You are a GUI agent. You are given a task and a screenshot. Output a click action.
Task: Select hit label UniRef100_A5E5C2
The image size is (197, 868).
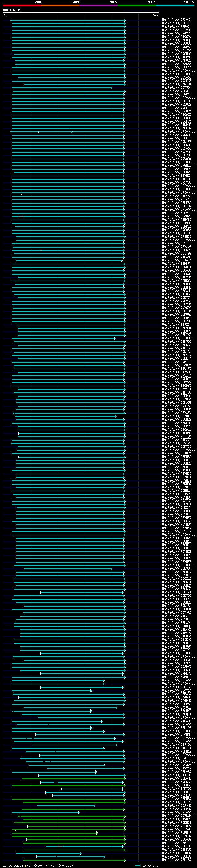[x=177, y=345]
